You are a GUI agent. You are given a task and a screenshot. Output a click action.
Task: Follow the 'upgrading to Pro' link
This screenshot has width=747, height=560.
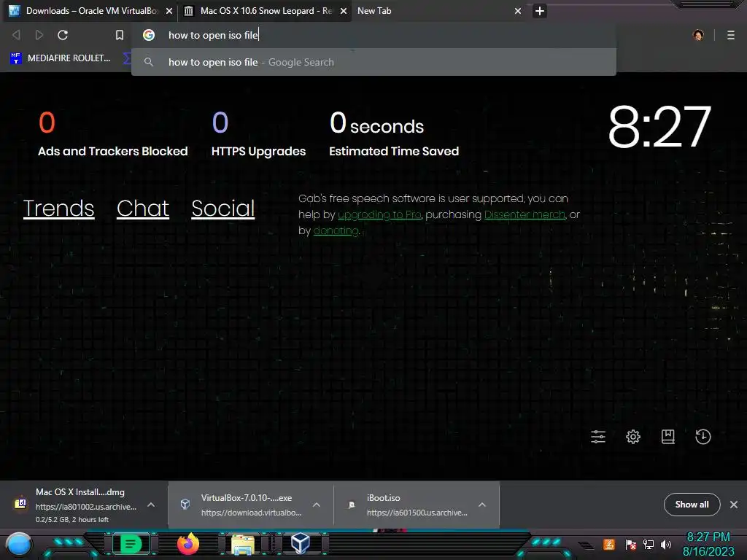[379, 215]
